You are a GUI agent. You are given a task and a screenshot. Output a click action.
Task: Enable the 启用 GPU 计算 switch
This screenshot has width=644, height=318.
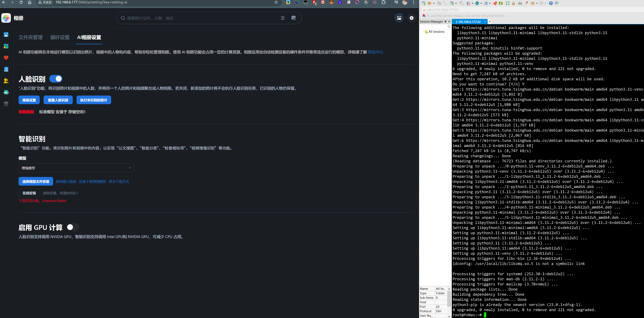pyautogui.click(x=73, y=227)
